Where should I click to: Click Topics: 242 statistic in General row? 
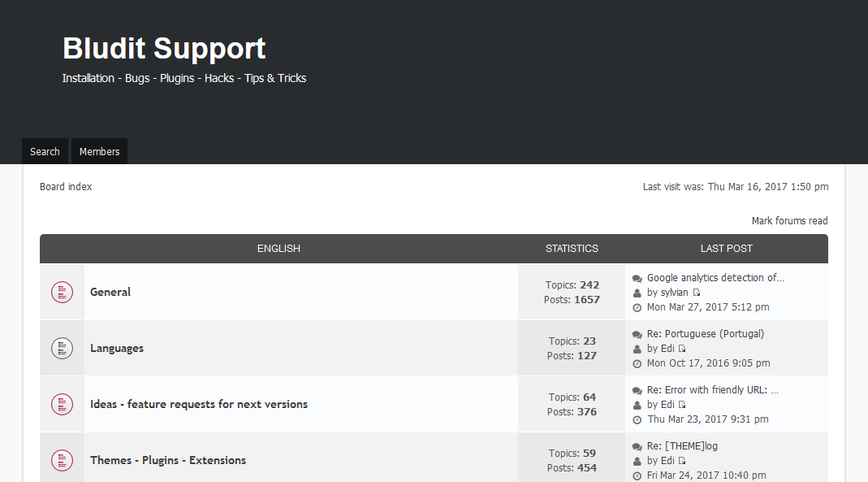pyautogui.click(x=572, y=284)
